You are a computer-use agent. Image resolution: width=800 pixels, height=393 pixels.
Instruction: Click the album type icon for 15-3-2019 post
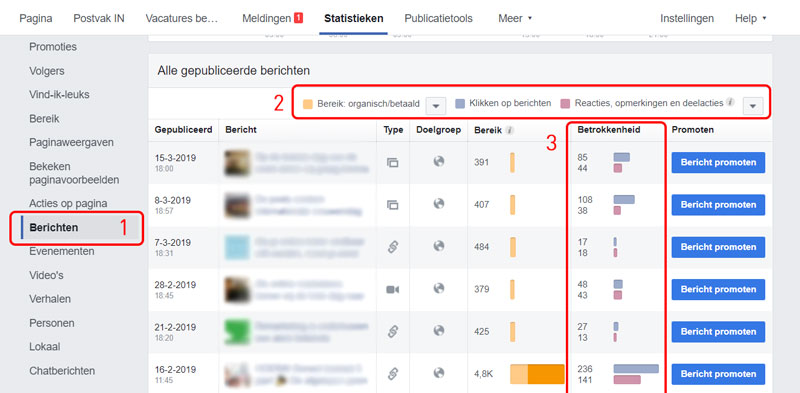coord(392,162)
